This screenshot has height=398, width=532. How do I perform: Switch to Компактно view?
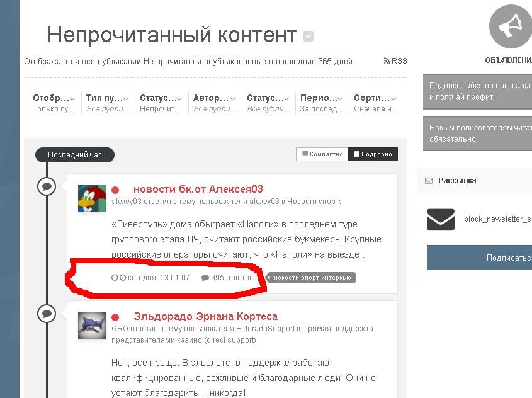tap(322, 154)
